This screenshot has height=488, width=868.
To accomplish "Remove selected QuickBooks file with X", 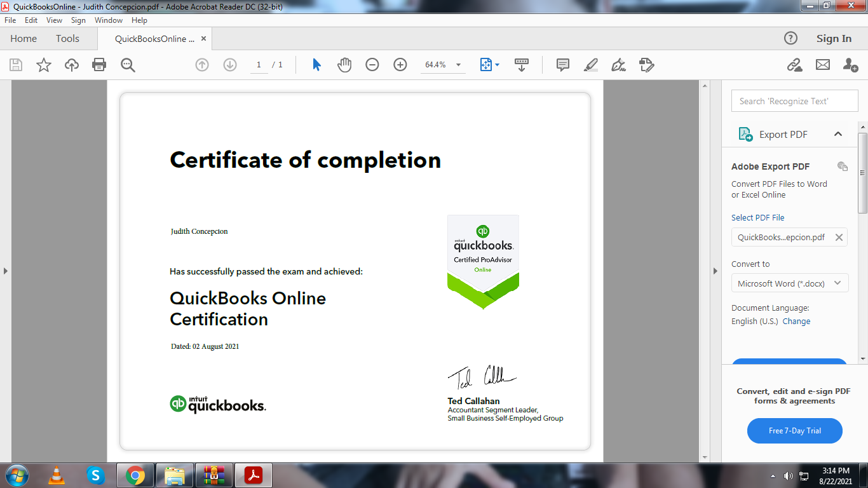I will [839, 237].
